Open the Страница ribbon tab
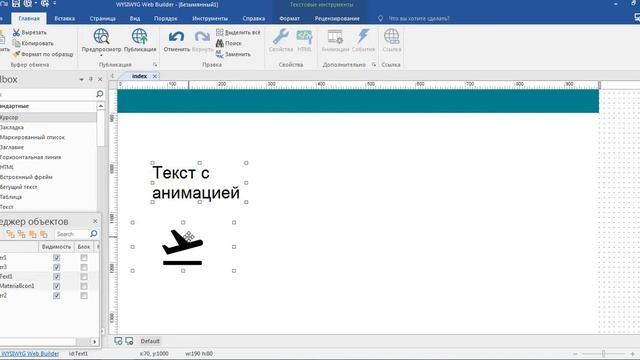 [102, 18]
